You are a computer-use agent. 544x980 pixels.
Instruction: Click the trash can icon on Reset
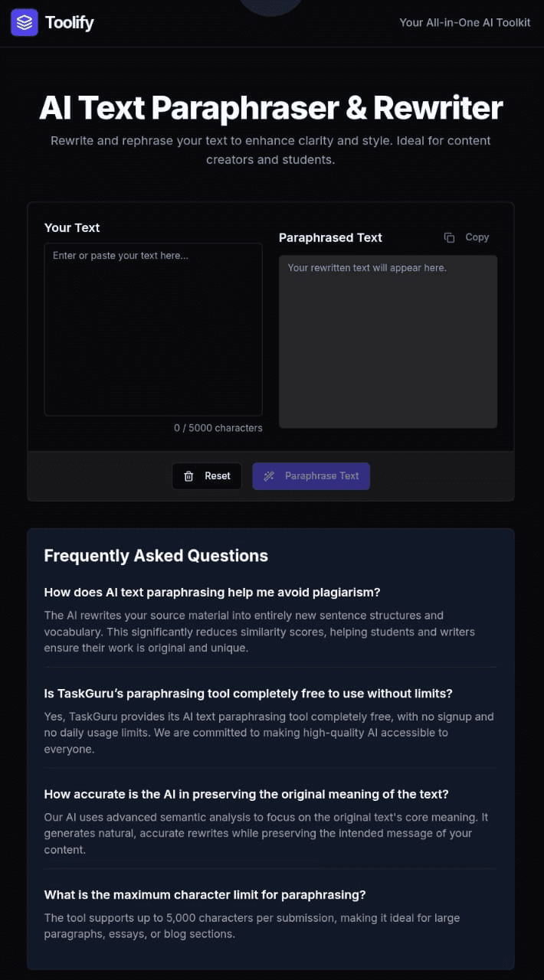pos(189,476)
